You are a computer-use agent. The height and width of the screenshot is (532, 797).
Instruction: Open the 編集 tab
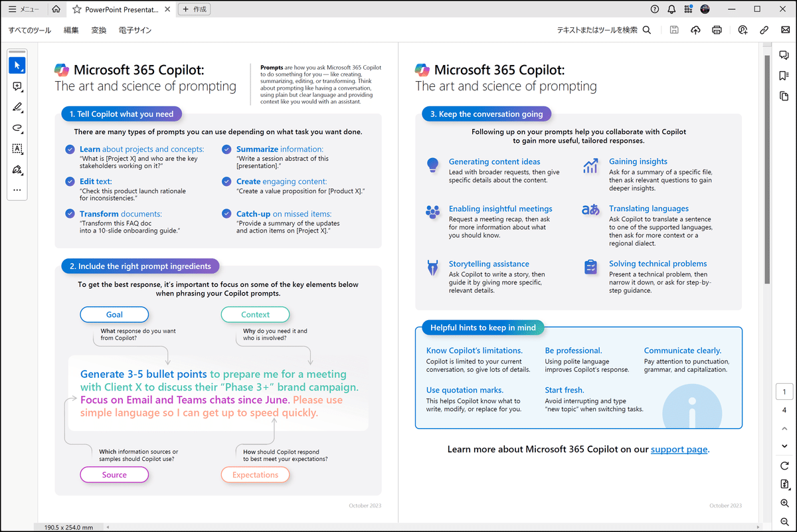coord(71,30)
